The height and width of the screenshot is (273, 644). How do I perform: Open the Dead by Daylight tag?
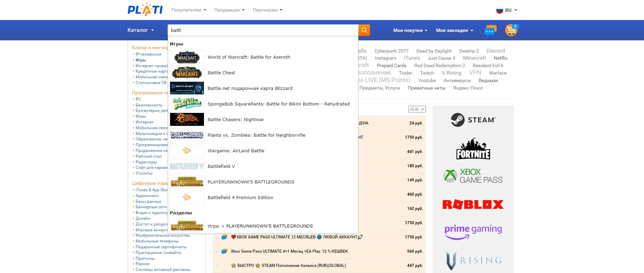(x=434, y=51)
